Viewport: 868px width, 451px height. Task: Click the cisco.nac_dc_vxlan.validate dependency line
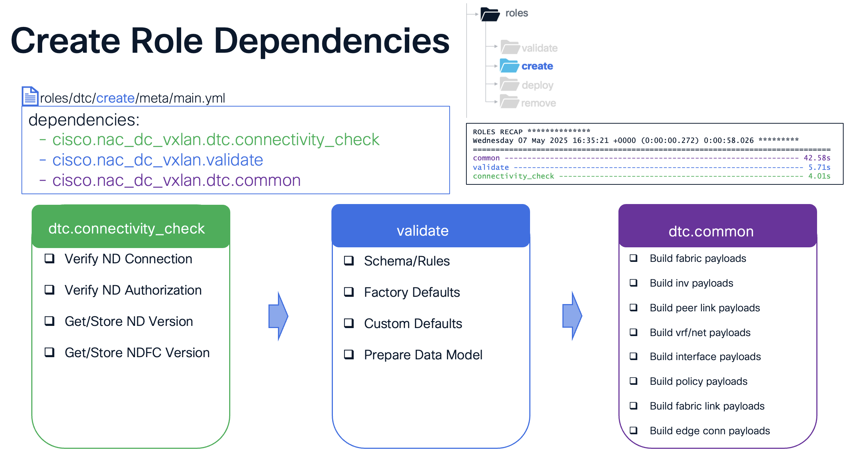(151, 160)
